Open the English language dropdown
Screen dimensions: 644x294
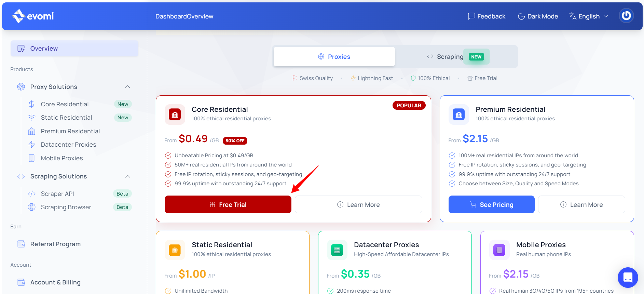pyautogui.click(x=589, y=16)
